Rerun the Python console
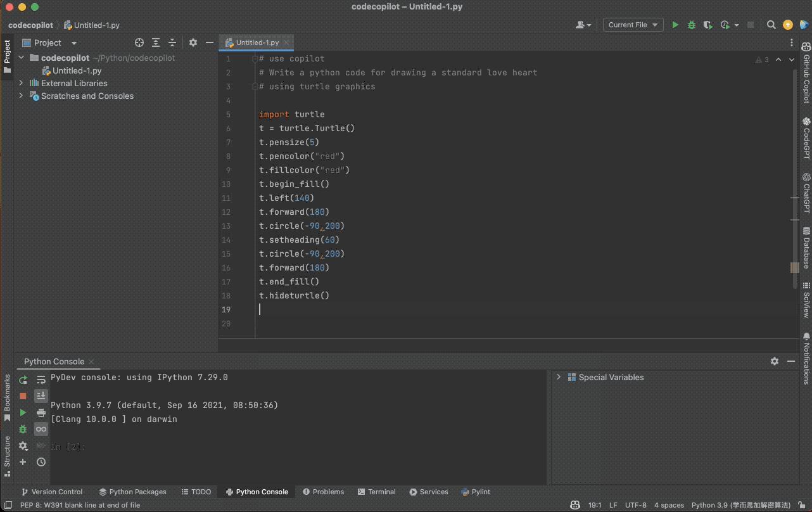 (x=23, y=380)
